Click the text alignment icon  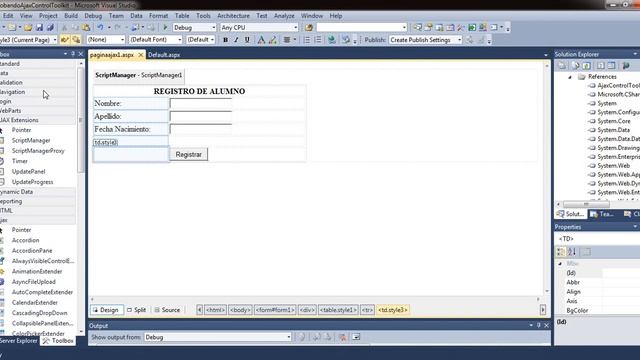pos(287,40)
